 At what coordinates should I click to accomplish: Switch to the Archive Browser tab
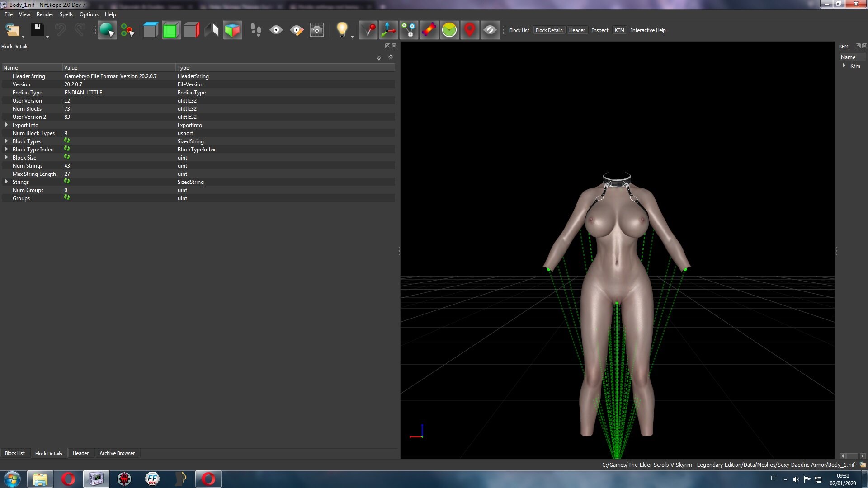pyautogui.click(x=117, y=453)
